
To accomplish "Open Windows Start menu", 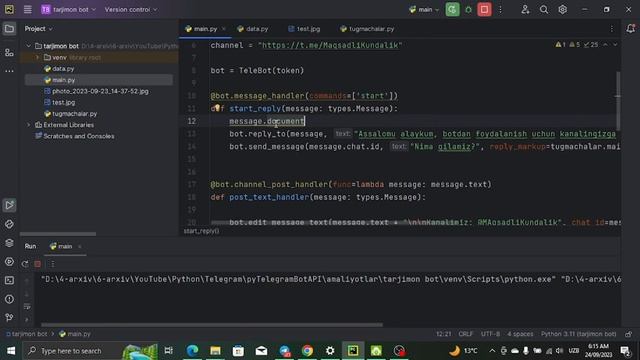I will pyautogui.click(x=11, y=351).
